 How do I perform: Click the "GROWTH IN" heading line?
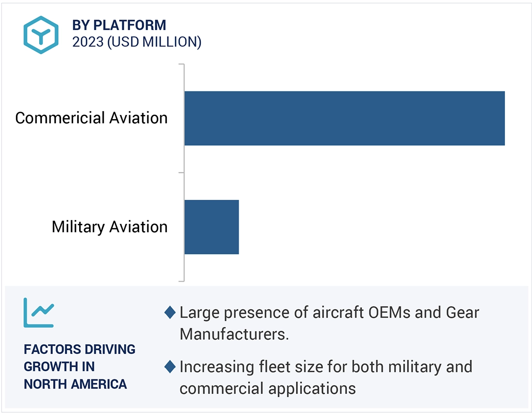click(59, 367)
